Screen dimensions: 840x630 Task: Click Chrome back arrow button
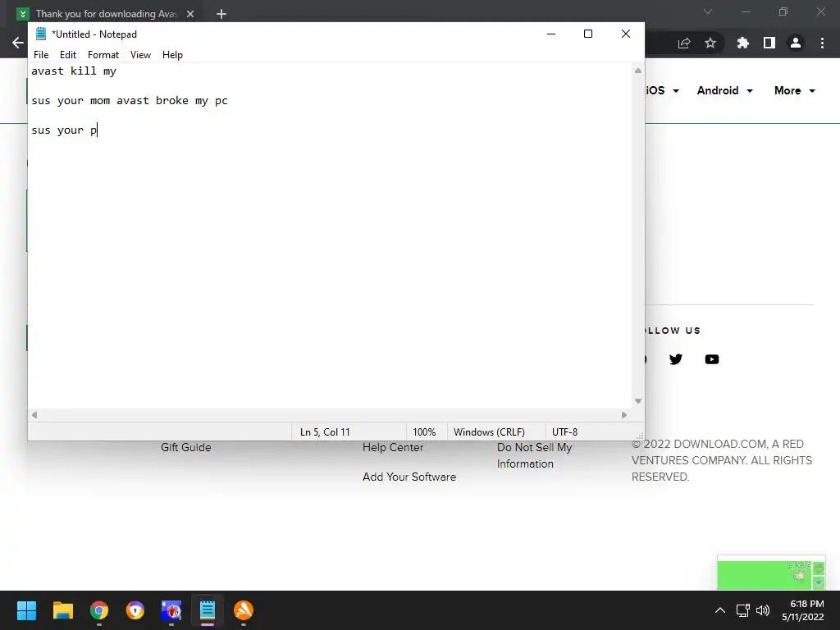[18, 43]
